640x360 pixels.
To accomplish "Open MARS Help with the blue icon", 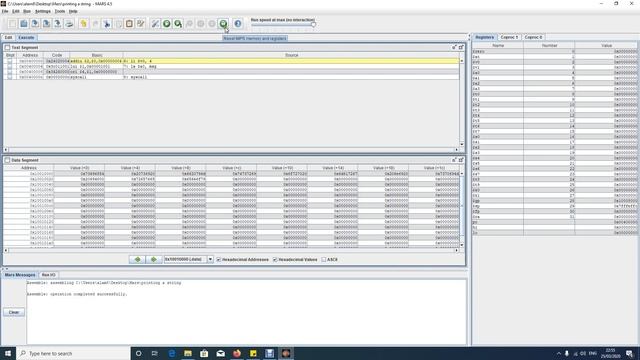I will pos(238,24).
